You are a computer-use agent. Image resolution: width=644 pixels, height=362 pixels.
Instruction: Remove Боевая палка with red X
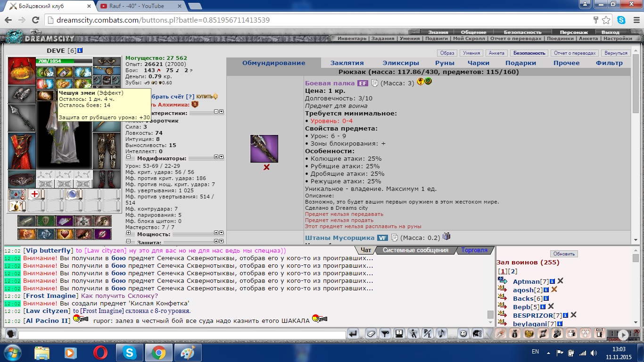tap(266, 167)
